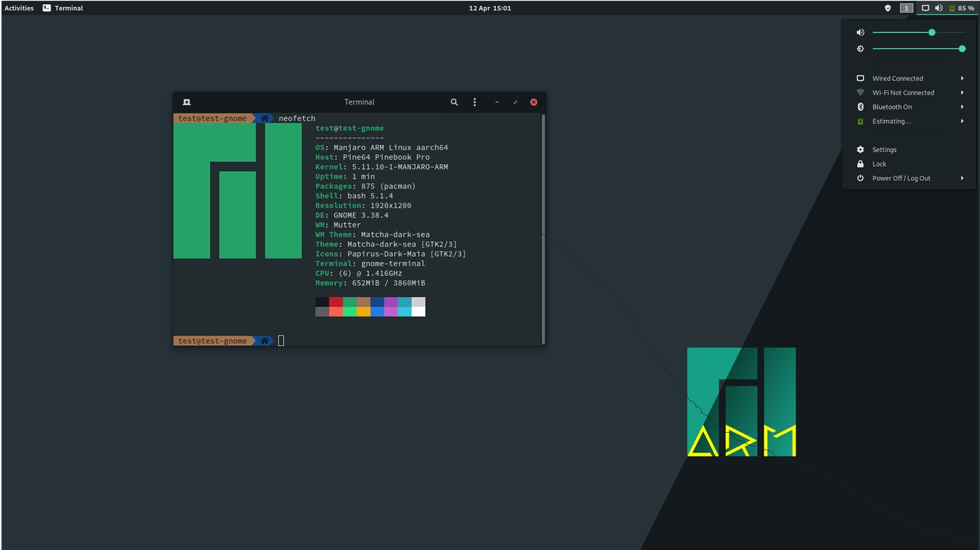Screen dimensions: 980x550
Task: Click the test@test-gnome bottom prompt label
Action: click(x=212, y=341)
